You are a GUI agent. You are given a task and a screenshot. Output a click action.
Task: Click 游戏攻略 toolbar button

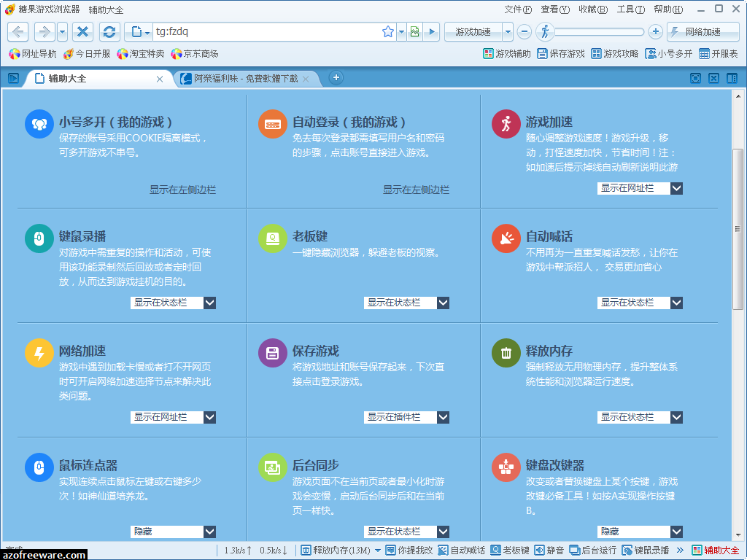click(614, 54)
